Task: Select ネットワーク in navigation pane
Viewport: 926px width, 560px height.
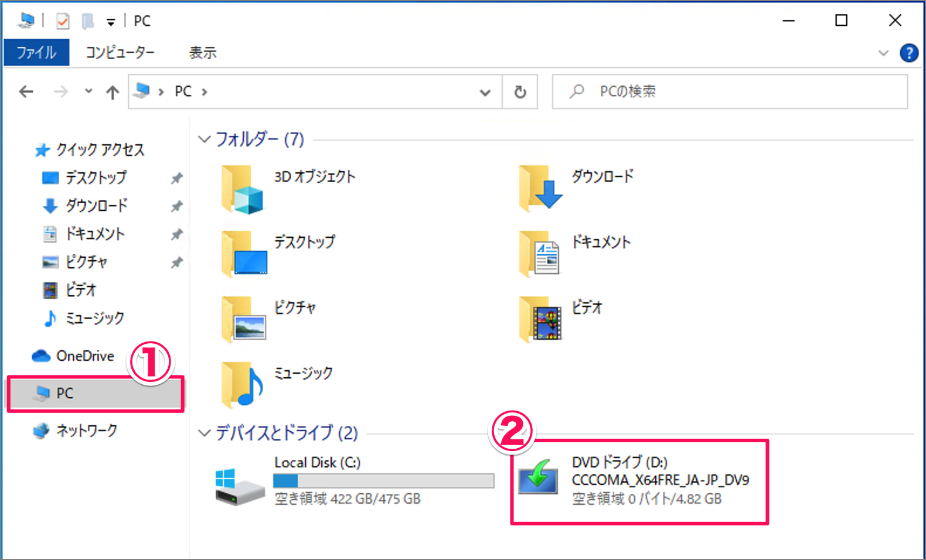Action: pos(86,431)
